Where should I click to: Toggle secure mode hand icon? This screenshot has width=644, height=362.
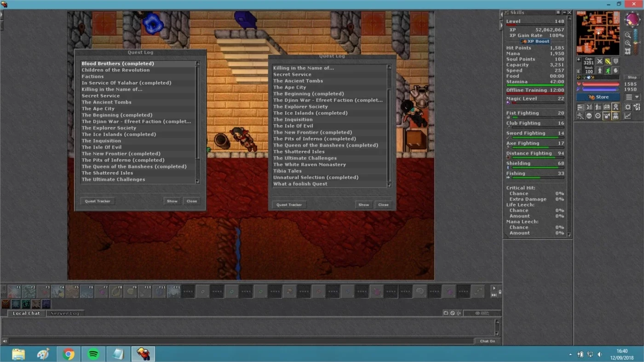pos(615,70)
